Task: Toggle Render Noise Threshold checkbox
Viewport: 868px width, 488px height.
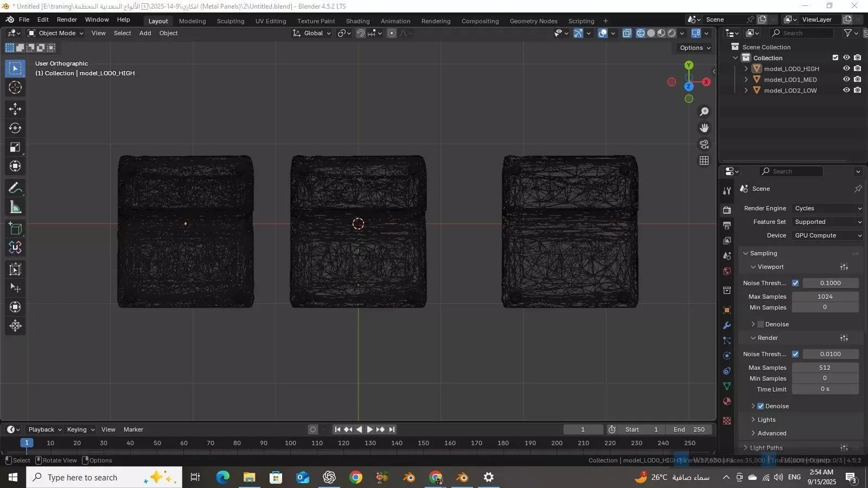Action: (795, 354)
